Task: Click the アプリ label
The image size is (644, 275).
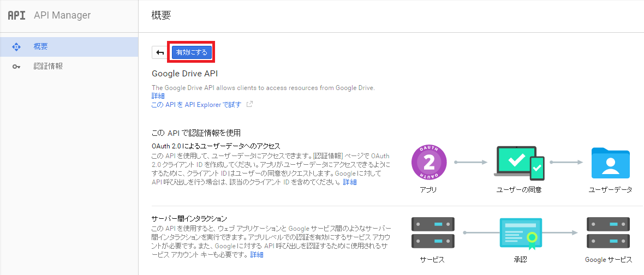Action: pyautogui.click(x=428, y=190)
